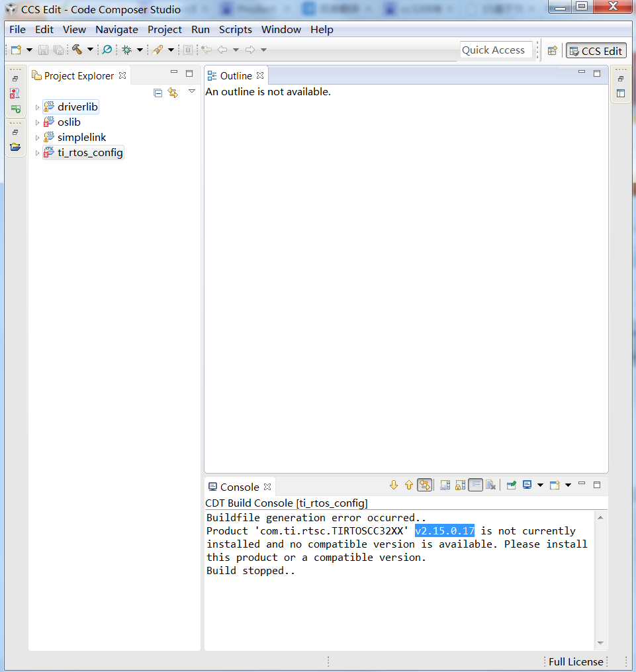The height and width of the screenshot is (672, 636).
Task: Click the red problems icon in the left sidebar
Action: 15,93
